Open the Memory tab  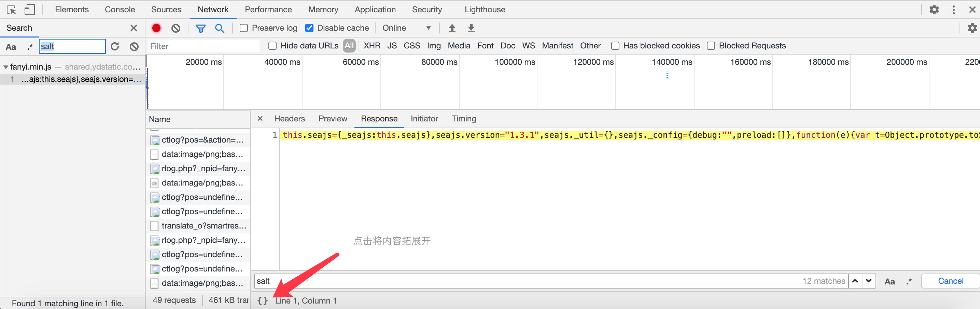[323, 10]
